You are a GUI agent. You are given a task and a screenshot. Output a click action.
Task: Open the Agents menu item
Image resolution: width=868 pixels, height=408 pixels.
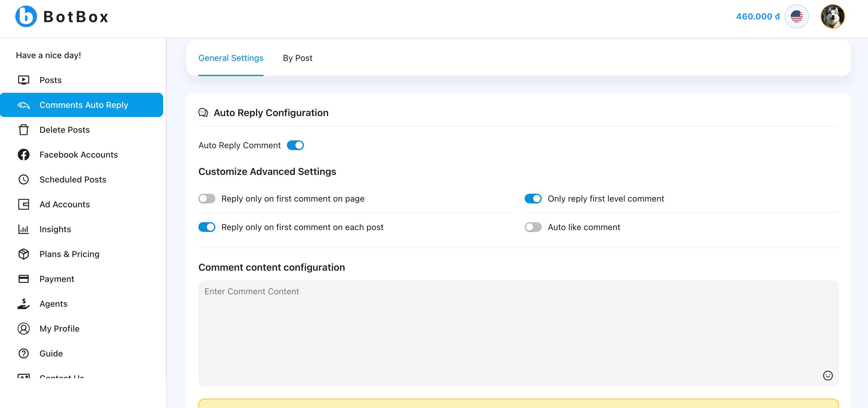(x=82, y=304)
